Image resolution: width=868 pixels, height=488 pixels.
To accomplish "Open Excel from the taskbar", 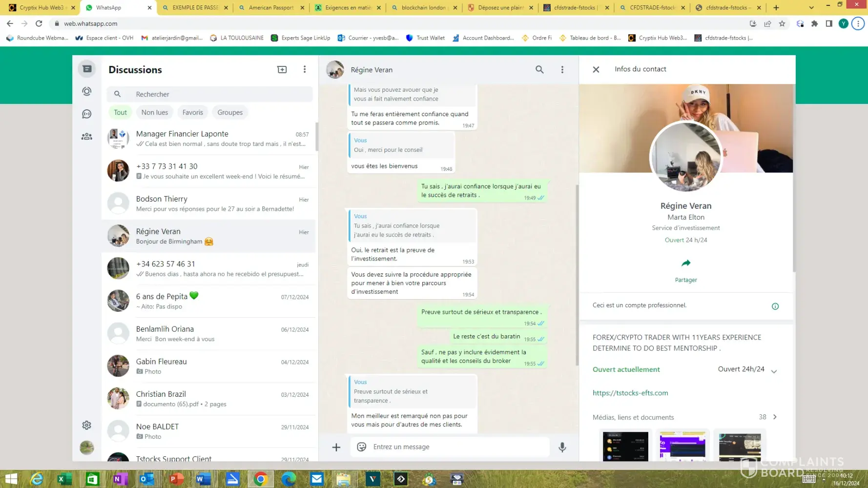I will [64, 479].
